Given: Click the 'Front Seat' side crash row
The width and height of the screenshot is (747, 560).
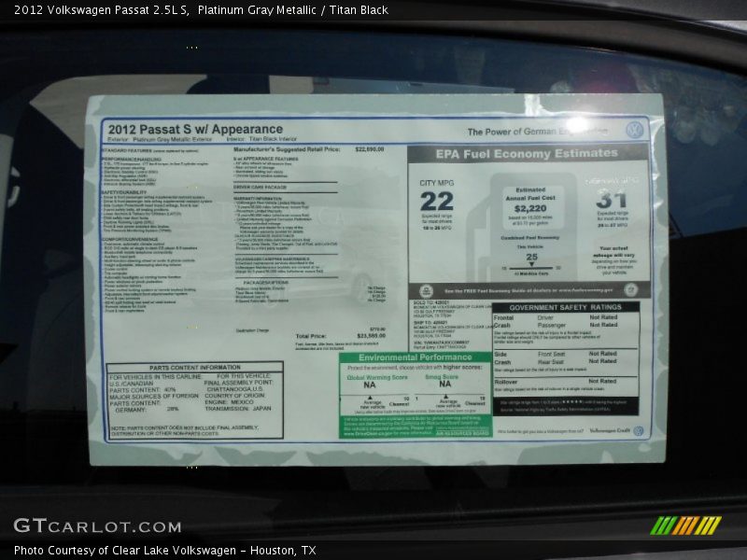Looking at the screenshot, I should click(551, 355).
